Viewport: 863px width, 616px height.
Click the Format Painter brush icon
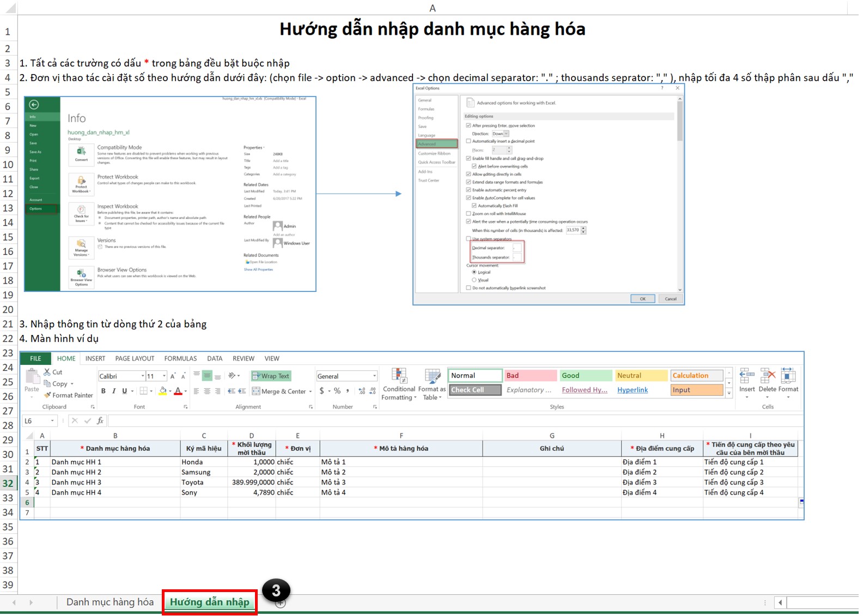coord(47,395)
